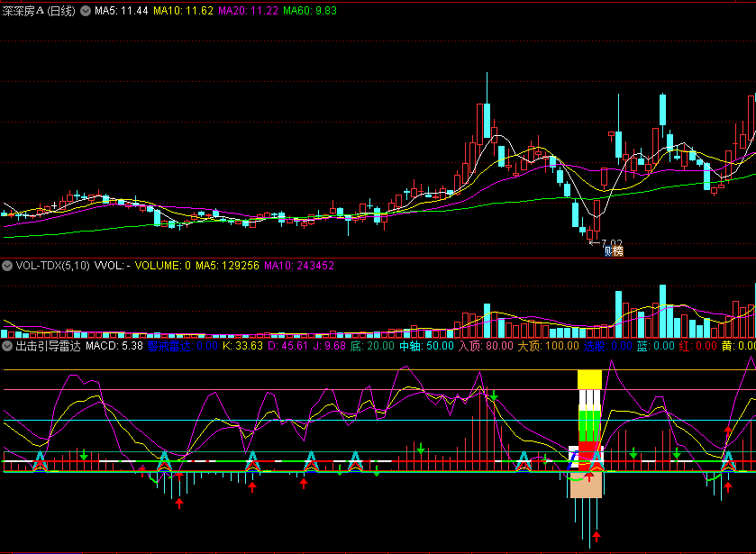Select the MA60: 9.83 label
The image size is (756, 554).
[x=310, y=11]
